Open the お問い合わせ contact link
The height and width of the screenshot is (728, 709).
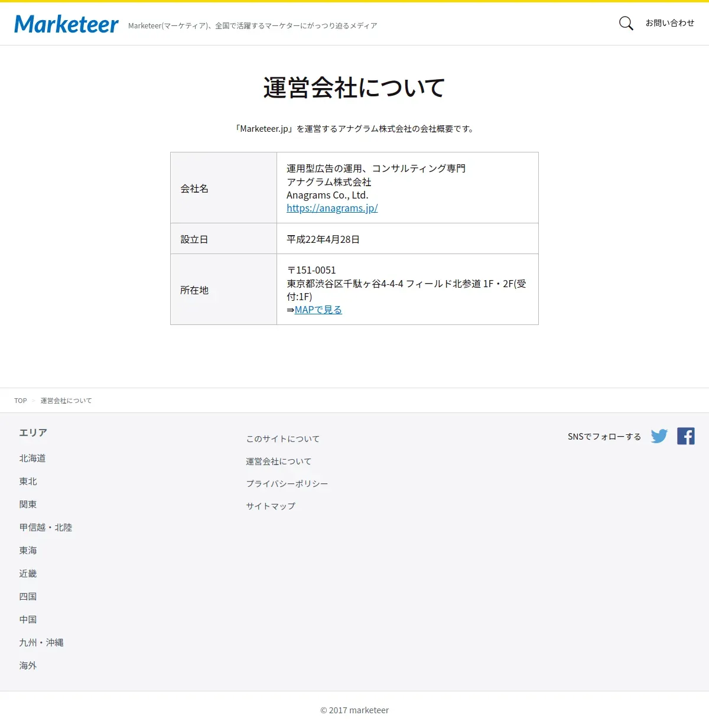670,23
